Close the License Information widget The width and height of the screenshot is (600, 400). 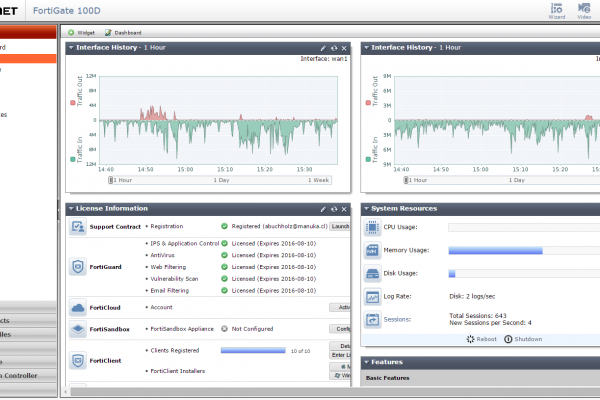click(344, 209)
